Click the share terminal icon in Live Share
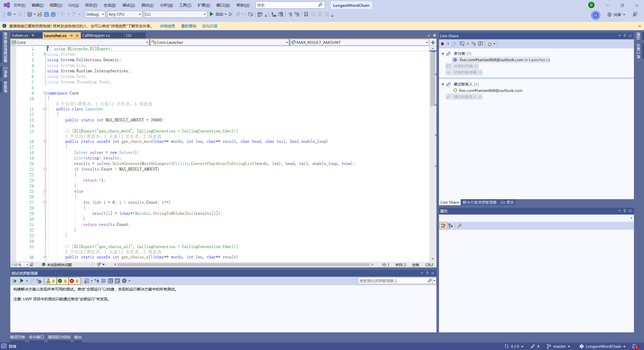 tap(462, 44)
